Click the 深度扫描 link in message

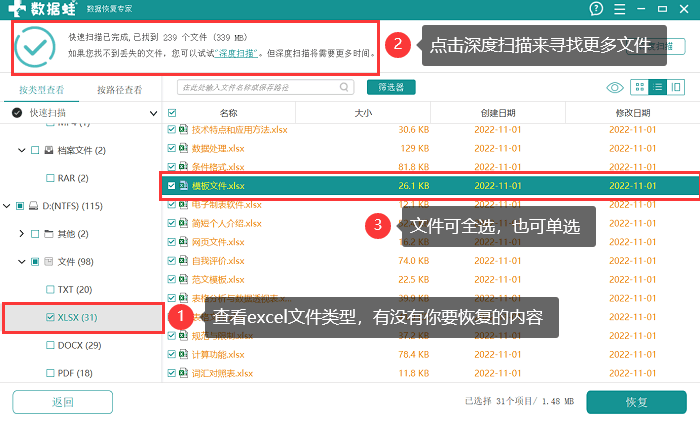237,54
